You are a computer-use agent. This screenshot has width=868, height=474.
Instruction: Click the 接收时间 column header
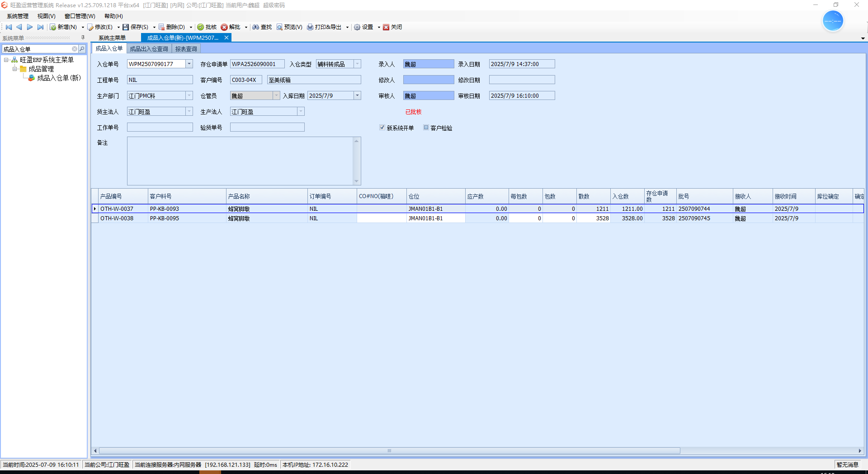(x=794, y=196)
